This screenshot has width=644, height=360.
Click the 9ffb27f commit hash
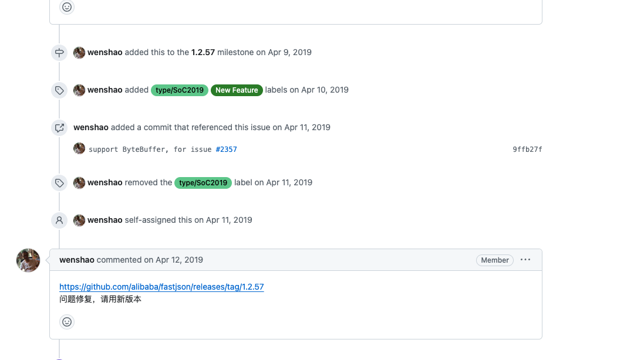[x=528, y=149]
